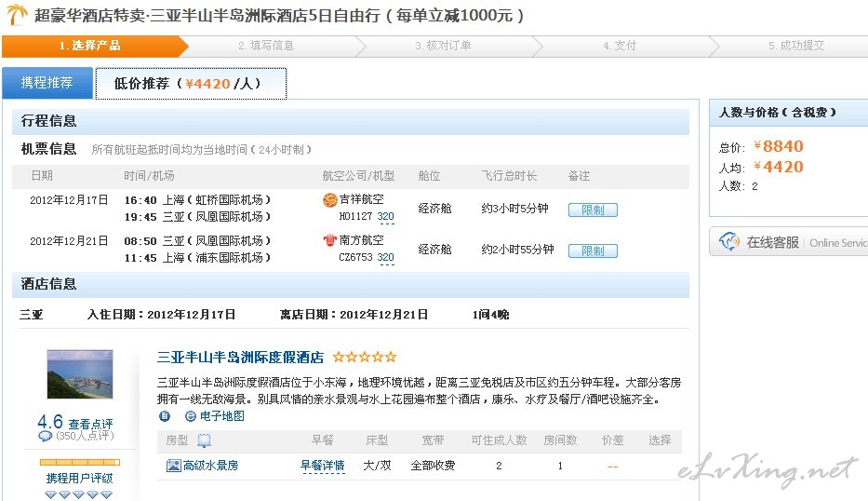Click total price ¥8840

(779, 146)
